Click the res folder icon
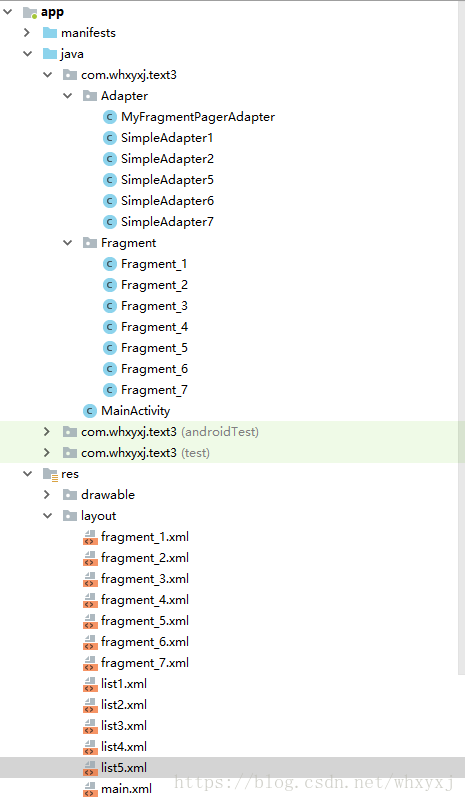 click(50, 474)
